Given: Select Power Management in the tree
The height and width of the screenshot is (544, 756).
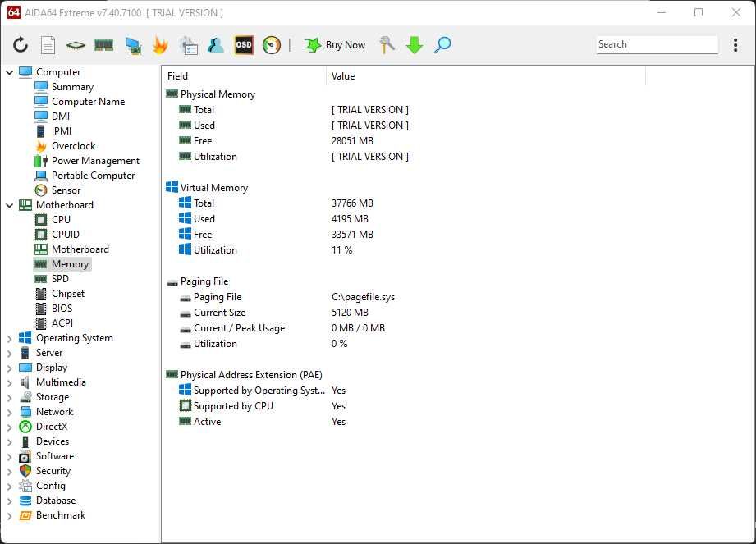Looking at the screenshot, I should click(x=95, y=161).
